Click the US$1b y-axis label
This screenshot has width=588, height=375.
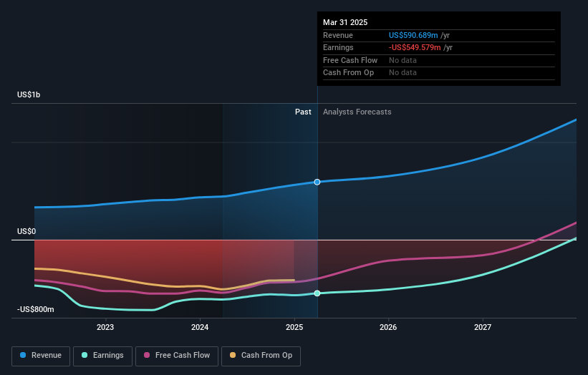pos(29,94)
